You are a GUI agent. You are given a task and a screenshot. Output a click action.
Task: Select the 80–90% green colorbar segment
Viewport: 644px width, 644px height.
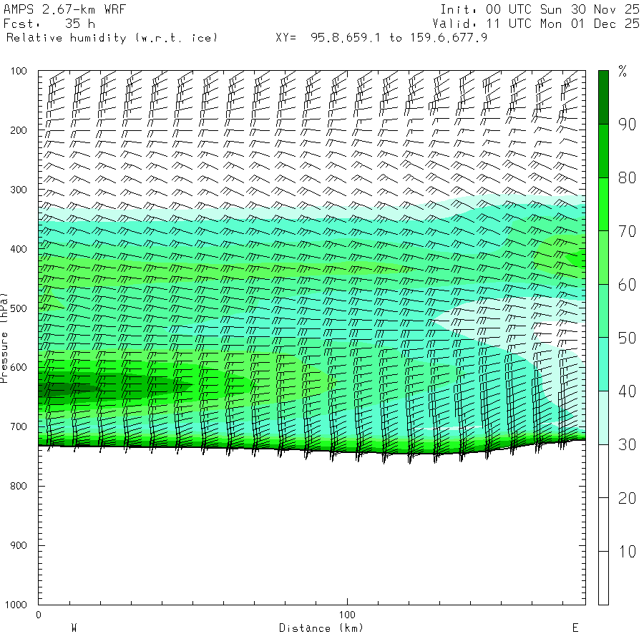[x=603, y=151]
